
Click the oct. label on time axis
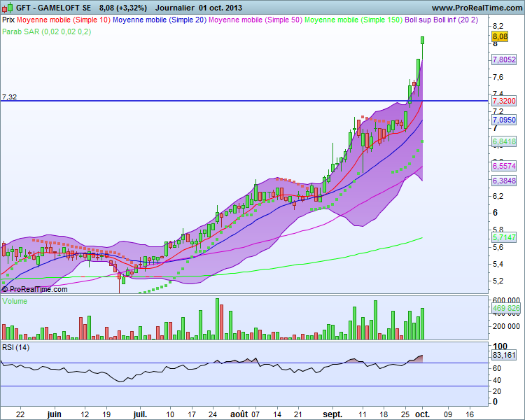click(x=423, y=414)
